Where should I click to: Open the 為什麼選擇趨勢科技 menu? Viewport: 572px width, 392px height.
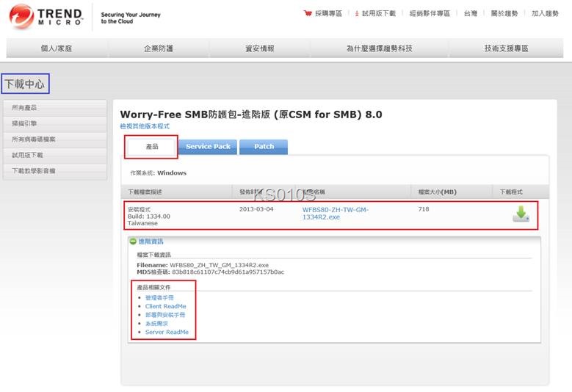(x=380, y=48)
